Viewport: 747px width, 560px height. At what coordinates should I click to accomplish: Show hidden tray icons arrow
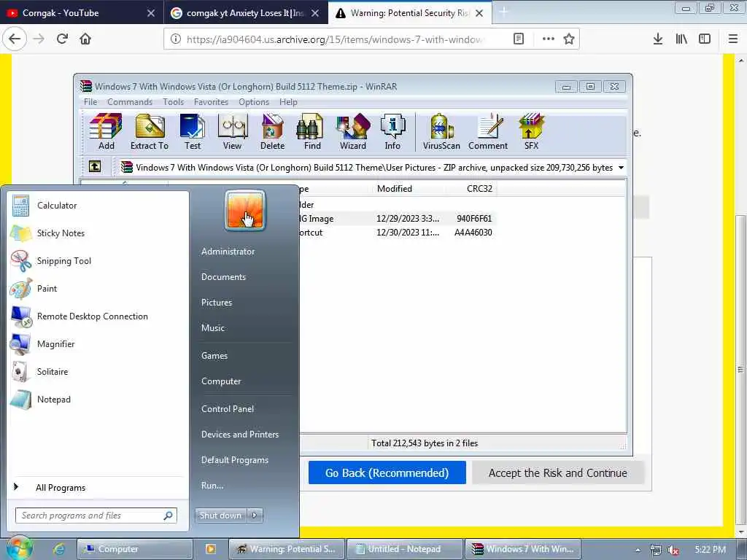tap(638, 550)
